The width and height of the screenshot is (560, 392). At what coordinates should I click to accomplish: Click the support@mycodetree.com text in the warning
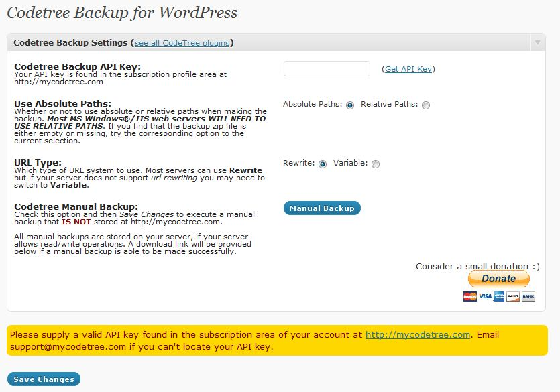(68, 346)
